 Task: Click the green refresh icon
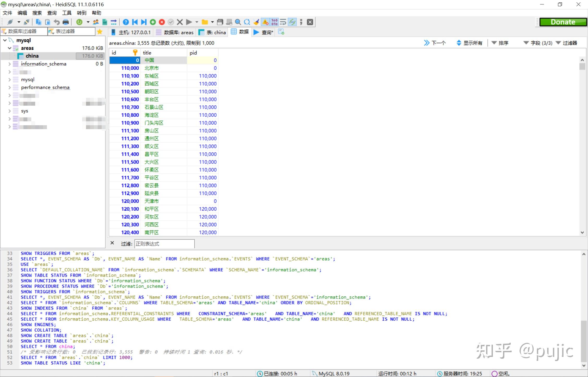tap(79, 22)
